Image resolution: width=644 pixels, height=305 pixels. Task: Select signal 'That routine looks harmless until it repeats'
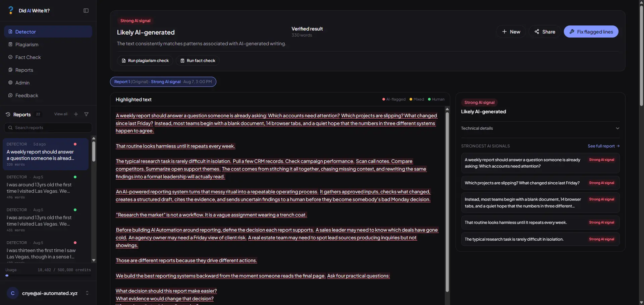[x=540, y=223]
